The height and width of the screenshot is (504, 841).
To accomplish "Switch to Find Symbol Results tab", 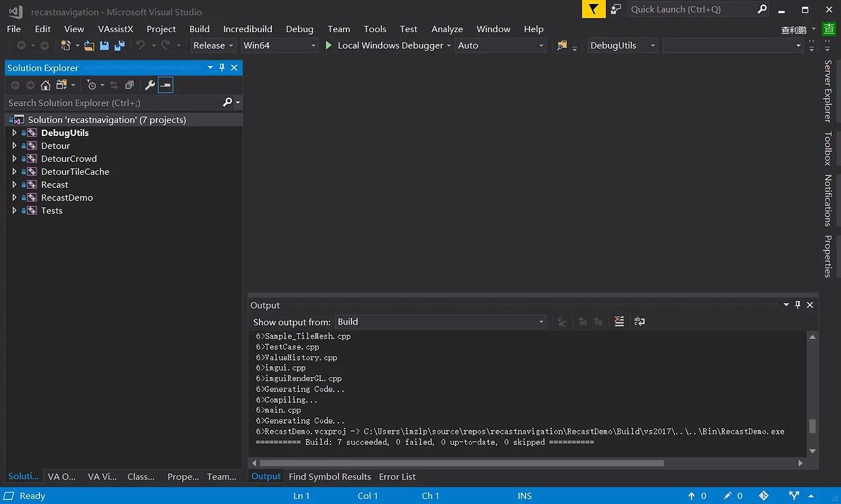I will 330,476.
